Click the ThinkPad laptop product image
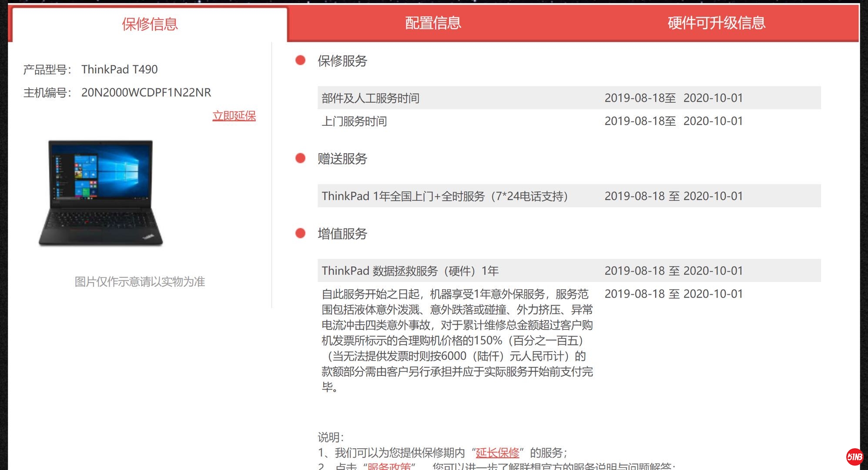Viewport: 868px width, 470px height. pos(101,193)
